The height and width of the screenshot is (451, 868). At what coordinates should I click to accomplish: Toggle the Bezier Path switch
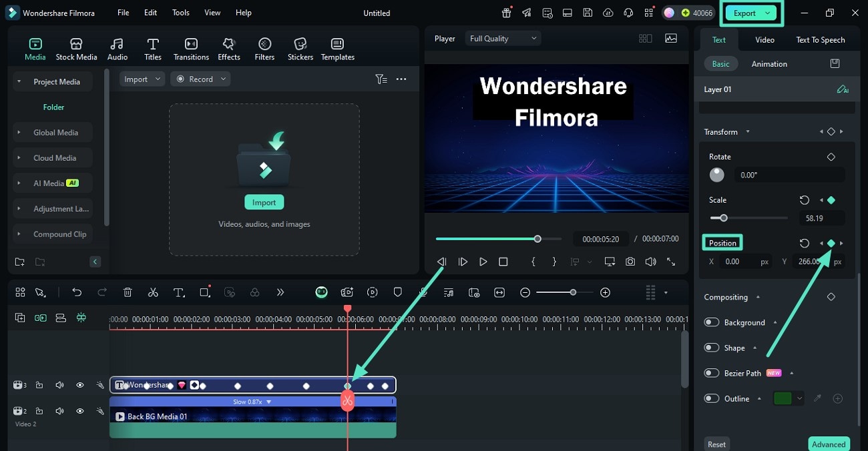(x=711, y=373)
